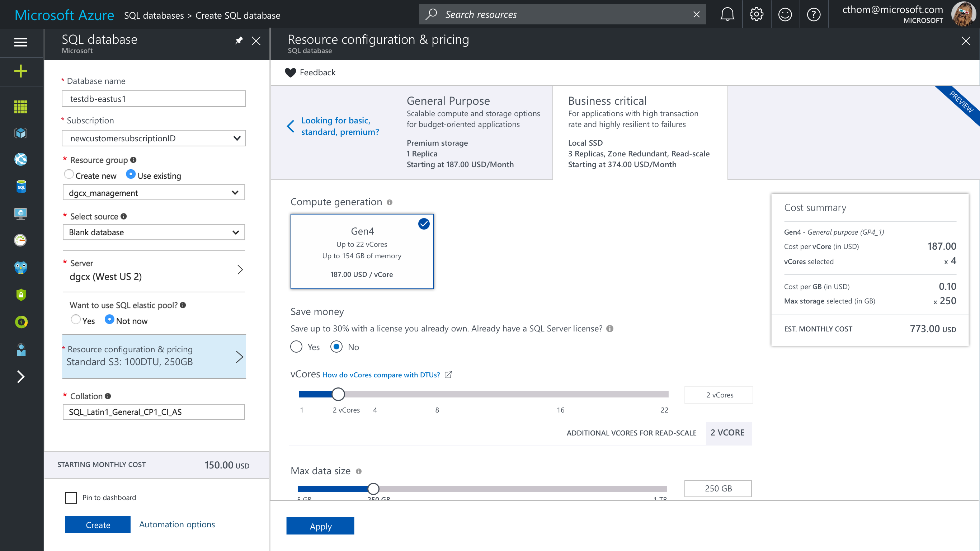The image size is (980, 551).
Task: Click the user avatar picture
Action: (x=963, y=14)
